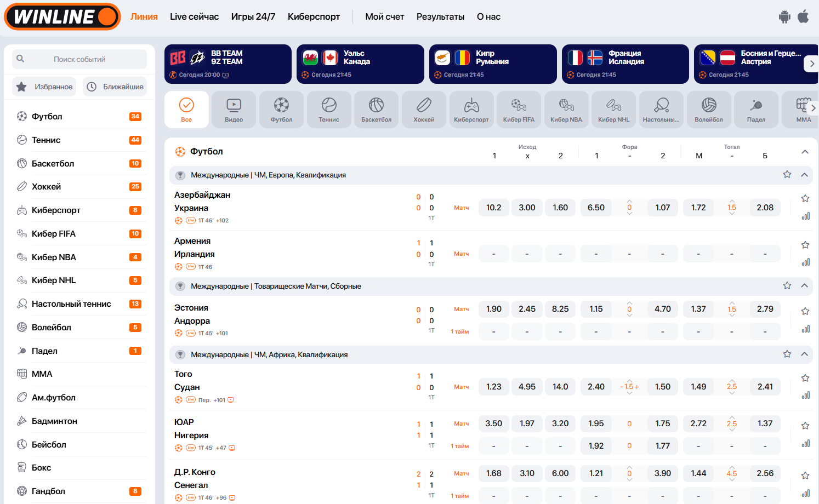This screenshot has height=504, width=819.
Task: Go to Результаты page
Action: coord(440,17)
